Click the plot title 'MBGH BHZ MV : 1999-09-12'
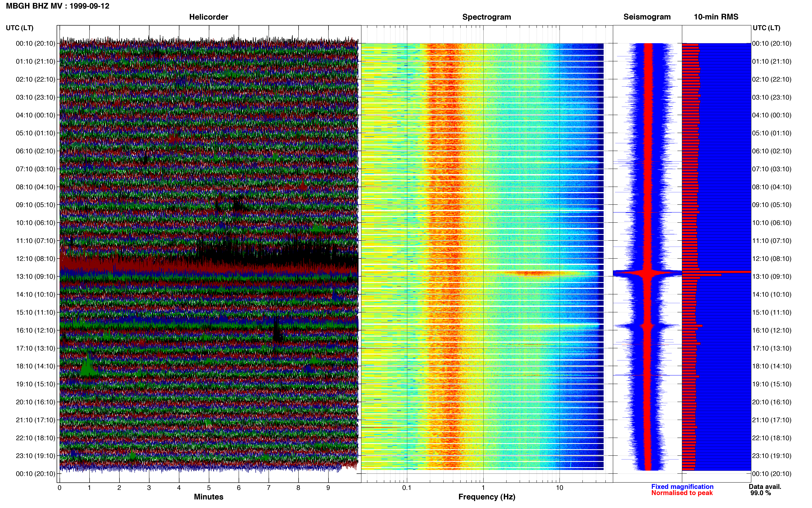 point(57,6)
